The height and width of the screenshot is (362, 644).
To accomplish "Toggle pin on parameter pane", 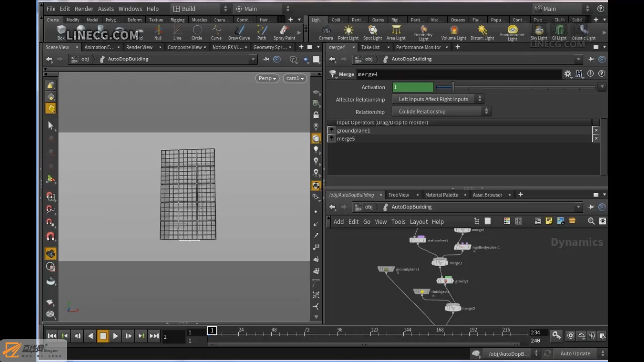I will (x=591, y=59).
